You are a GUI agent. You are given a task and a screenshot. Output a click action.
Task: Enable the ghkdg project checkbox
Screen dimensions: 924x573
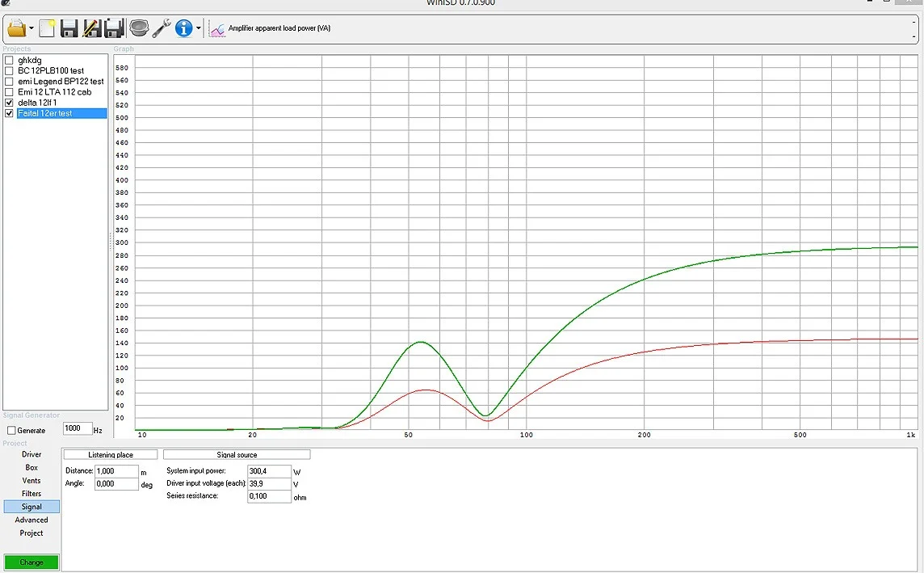(x=9, y=61)
